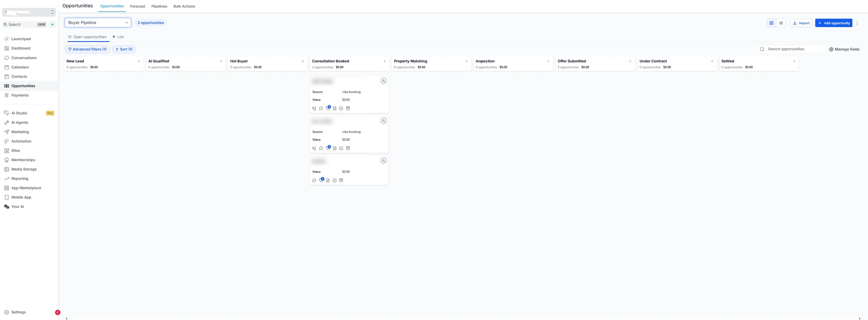This screenshot has height=320, width=868.
Task: Click the appointment calendar icon on the middle card
Action: [x=348, y=148]
